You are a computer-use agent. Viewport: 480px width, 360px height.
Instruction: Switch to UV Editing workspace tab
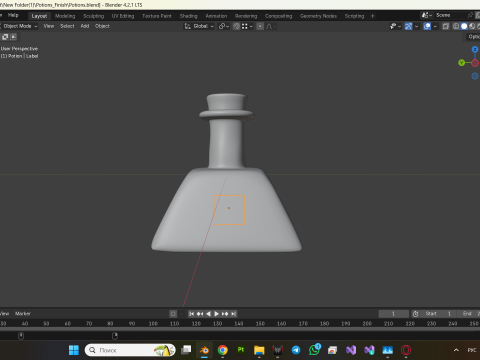123,16
